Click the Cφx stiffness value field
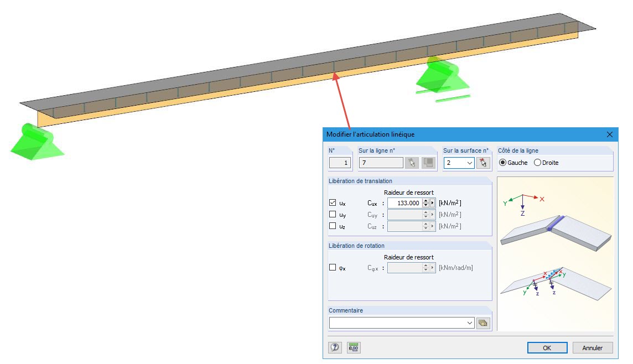This screenshot has height=364, width=633. pos(405,268)
